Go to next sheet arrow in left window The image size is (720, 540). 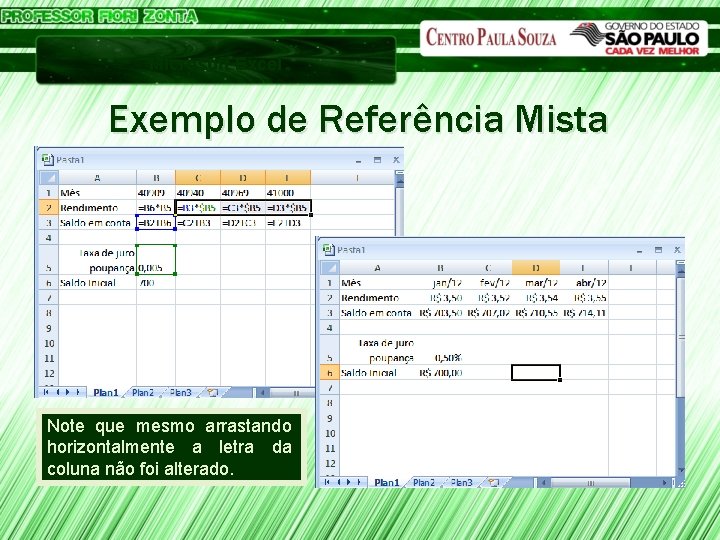point(68,392)
